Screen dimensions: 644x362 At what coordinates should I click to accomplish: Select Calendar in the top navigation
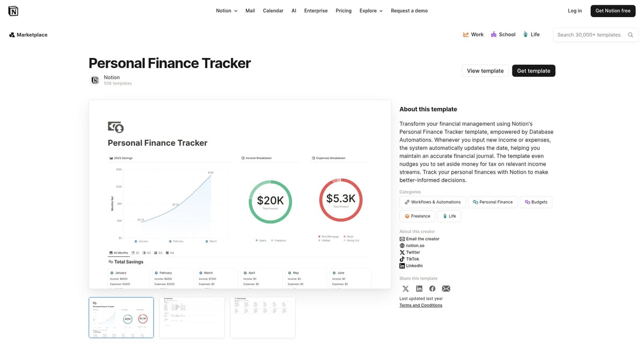[x=273, y=10]
